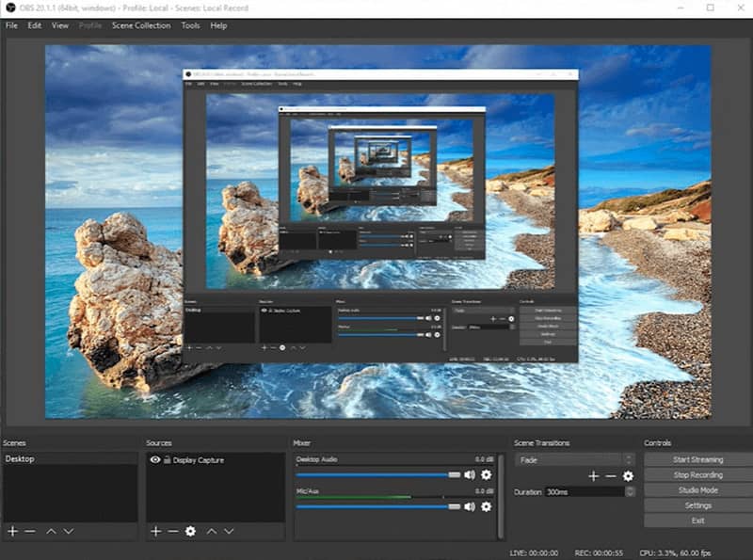Enter Studio Mode
753x560 pixels.
[697, 489]
